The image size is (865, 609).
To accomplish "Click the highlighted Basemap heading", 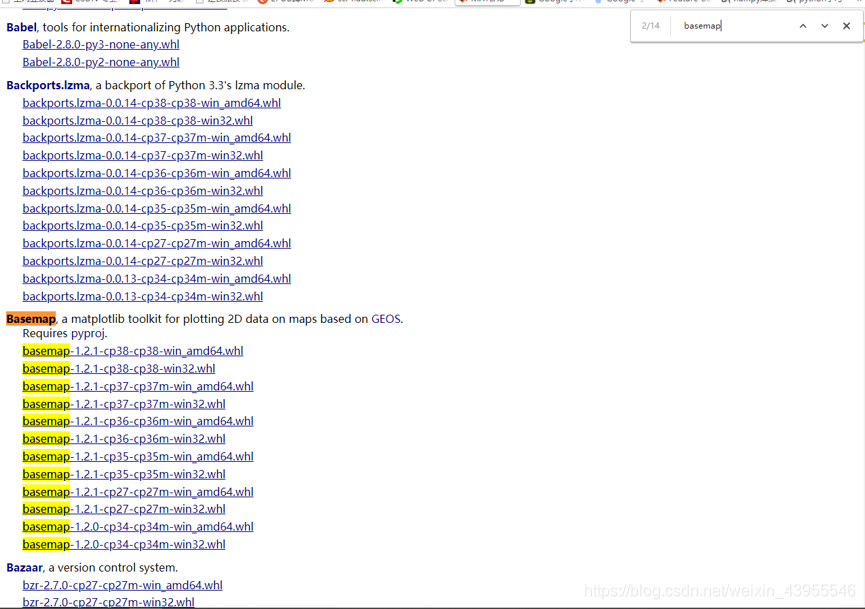I will 31,319.
